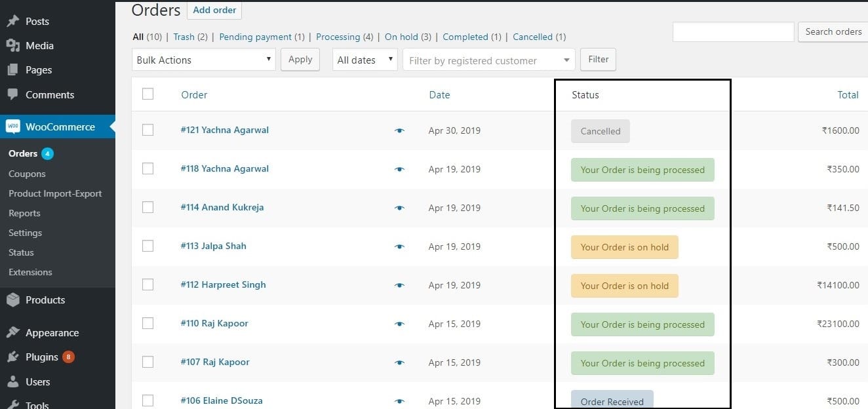Check the checkbox for order #121
Viewport: 868px width, 409px height.
pyautogui.click(x=148, y=130)
